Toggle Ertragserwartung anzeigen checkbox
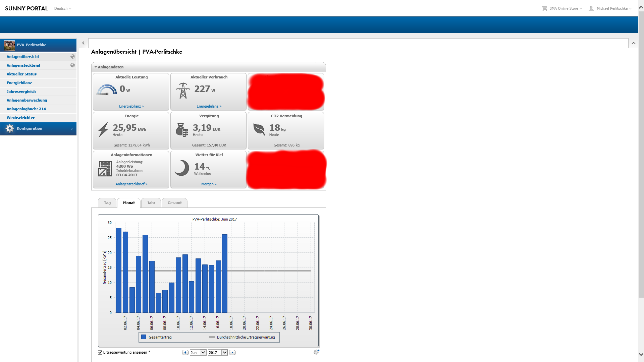The width and height of the screenshot is (644, 362). (100, 352)
